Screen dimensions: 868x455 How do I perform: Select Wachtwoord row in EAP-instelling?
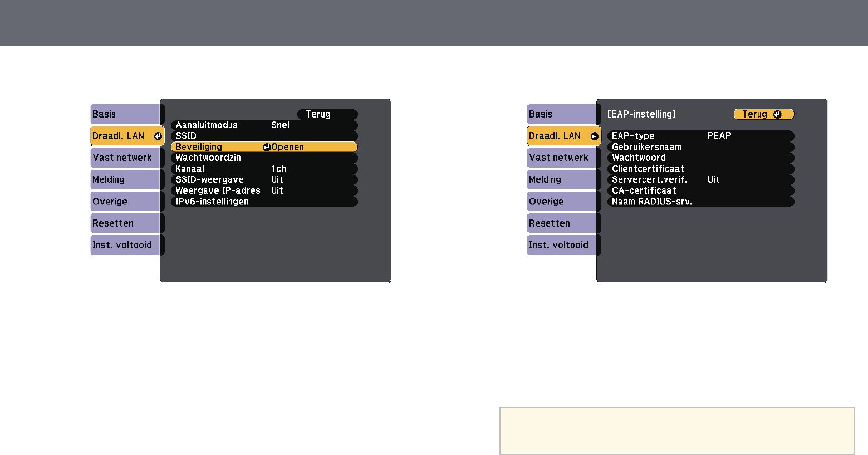(x=700, y=158)
